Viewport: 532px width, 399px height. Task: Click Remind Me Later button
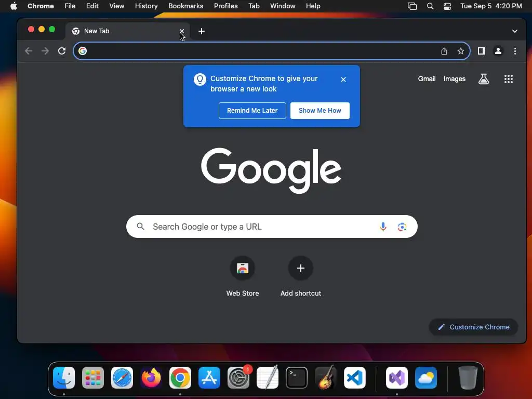click(x=252, y=111)
